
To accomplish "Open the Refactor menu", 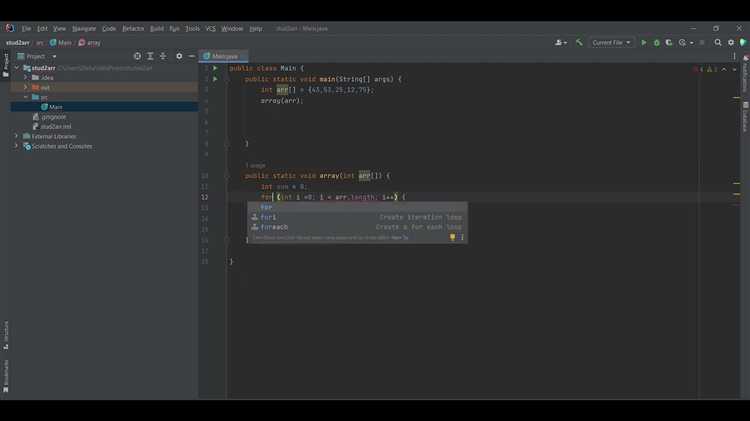I will pyautogui.click(x=133, y=29).
